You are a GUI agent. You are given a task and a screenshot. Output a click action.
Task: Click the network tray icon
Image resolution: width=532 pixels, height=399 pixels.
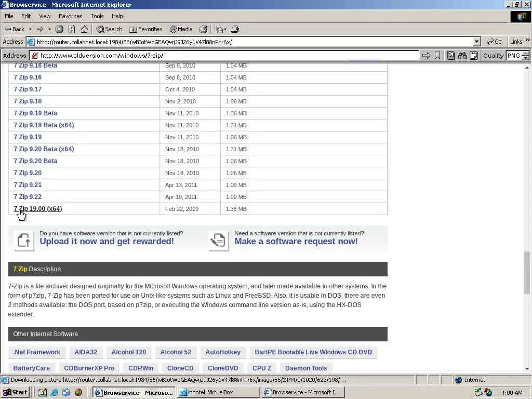(478, 393)
